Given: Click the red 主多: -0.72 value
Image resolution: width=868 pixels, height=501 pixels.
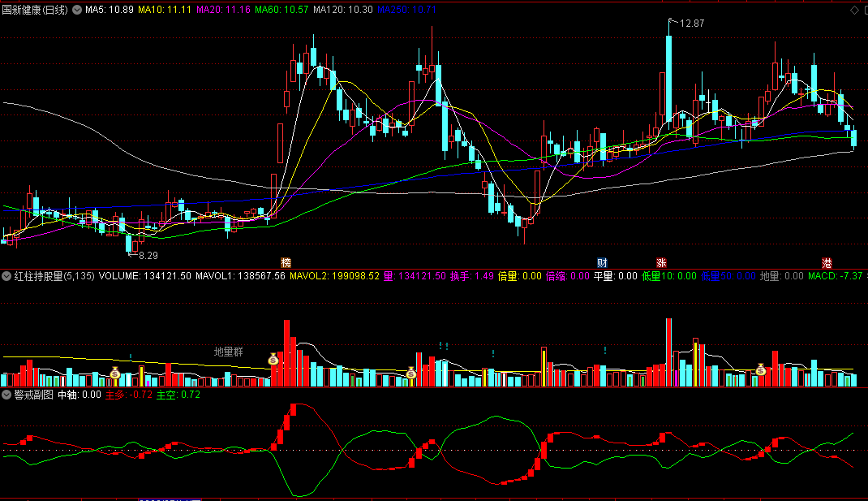Looking at the screenshot, I should pyautogui.click(x=128, y=395).
